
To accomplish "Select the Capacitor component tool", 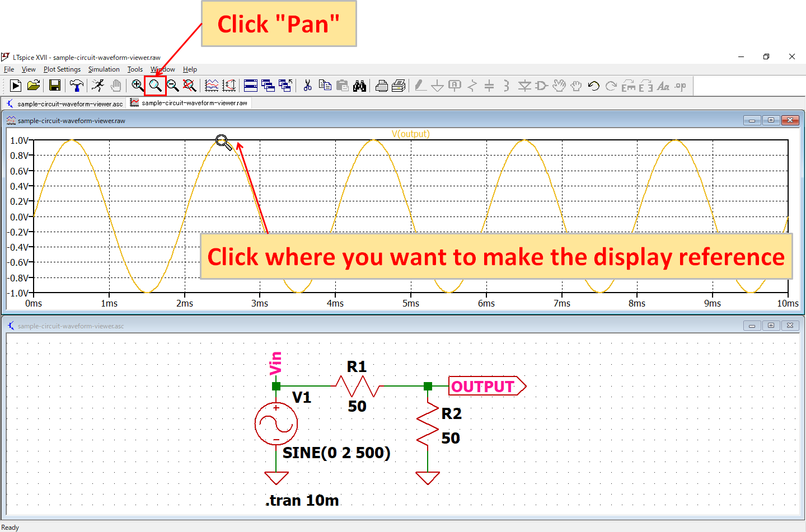I will pyautogui.click(x=489, y=86).
